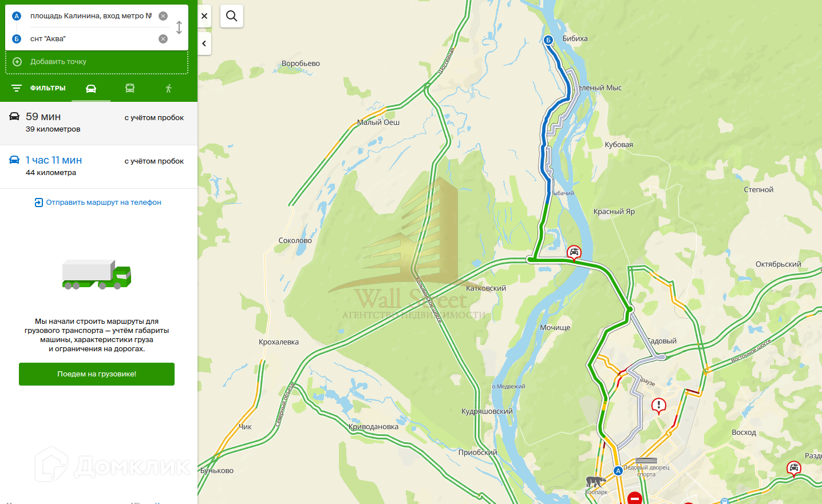Swap start and destination points
The image size is (822, 504).
[x=179, y=27]
